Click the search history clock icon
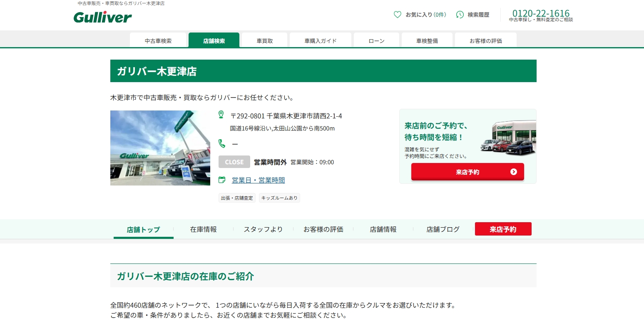 coord(460,15)
